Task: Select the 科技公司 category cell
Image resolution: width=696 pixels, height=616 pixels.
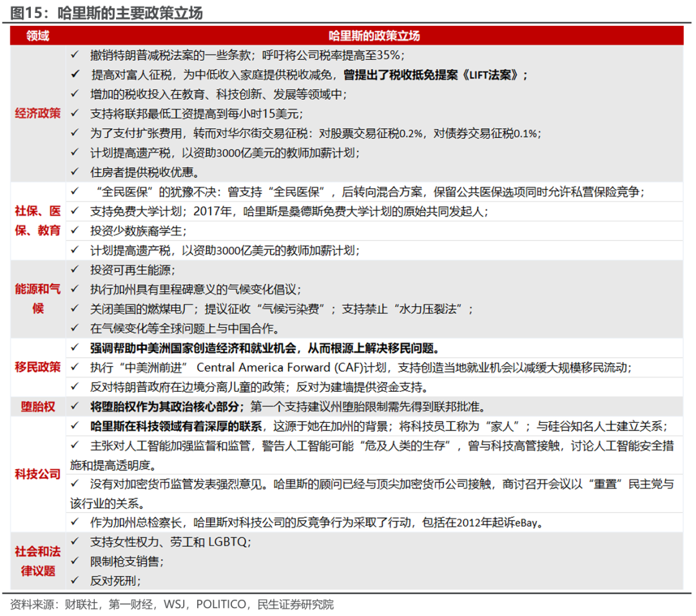Action: 38,474
